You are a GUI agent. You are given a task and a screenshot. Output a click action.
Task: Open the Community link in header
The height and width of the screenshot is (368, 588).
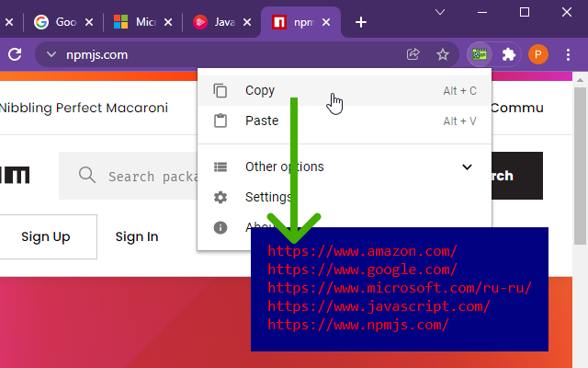(517, 109)
